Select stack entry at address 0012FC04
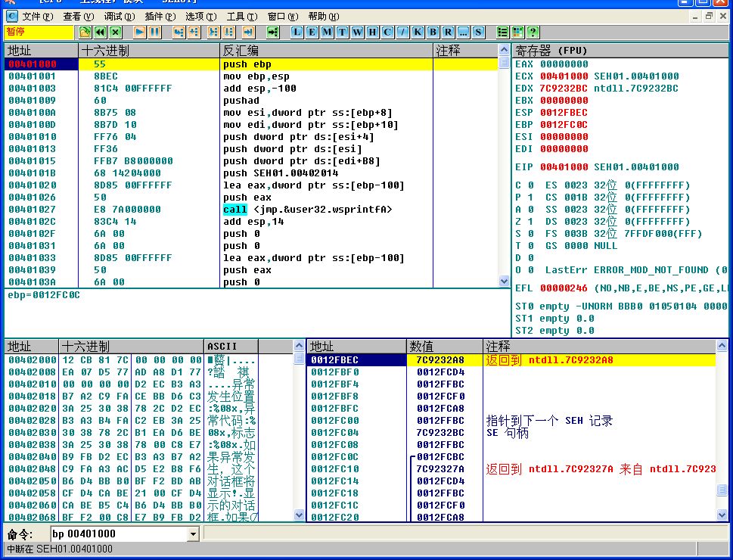The width and height of the screenshot is (733, 560). tap(512, 432)
